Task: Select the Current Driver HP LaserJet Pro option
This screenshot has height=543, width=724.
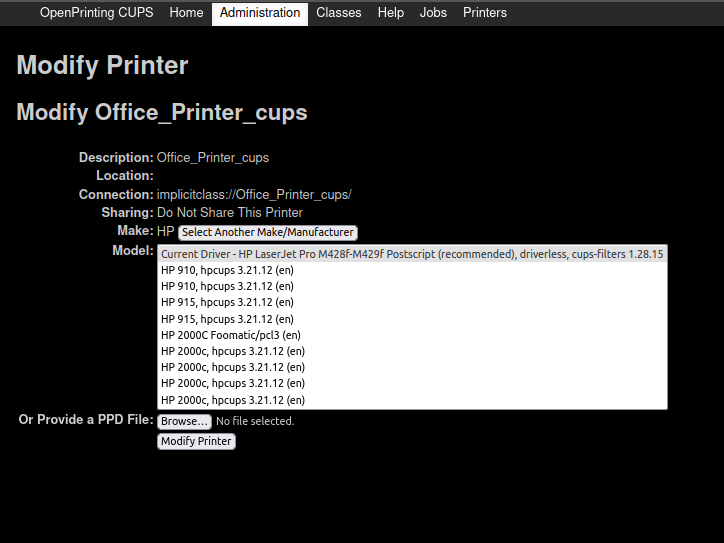Action: [x=412, y=254]
